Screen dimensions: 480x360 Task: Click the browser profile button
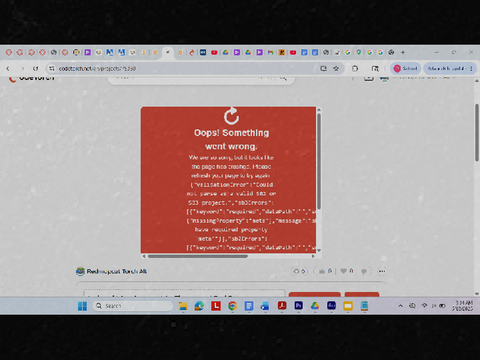405,68
